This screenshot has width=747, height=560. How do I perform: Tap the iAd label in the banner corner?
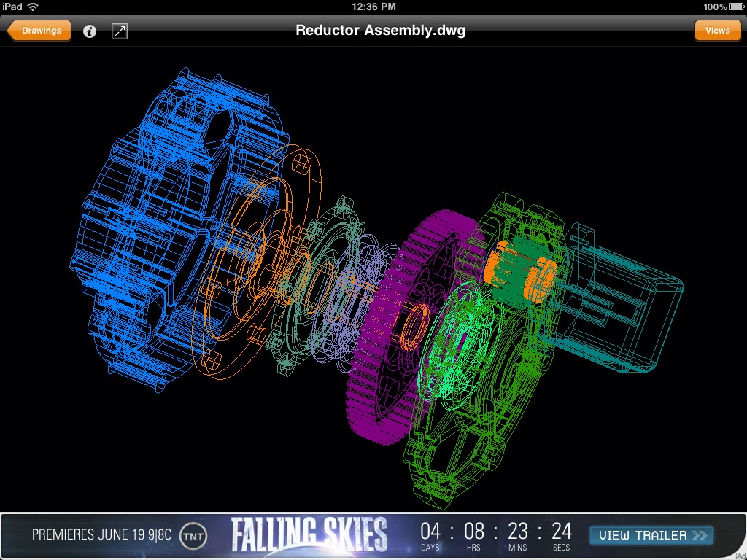tap(740, 555)
